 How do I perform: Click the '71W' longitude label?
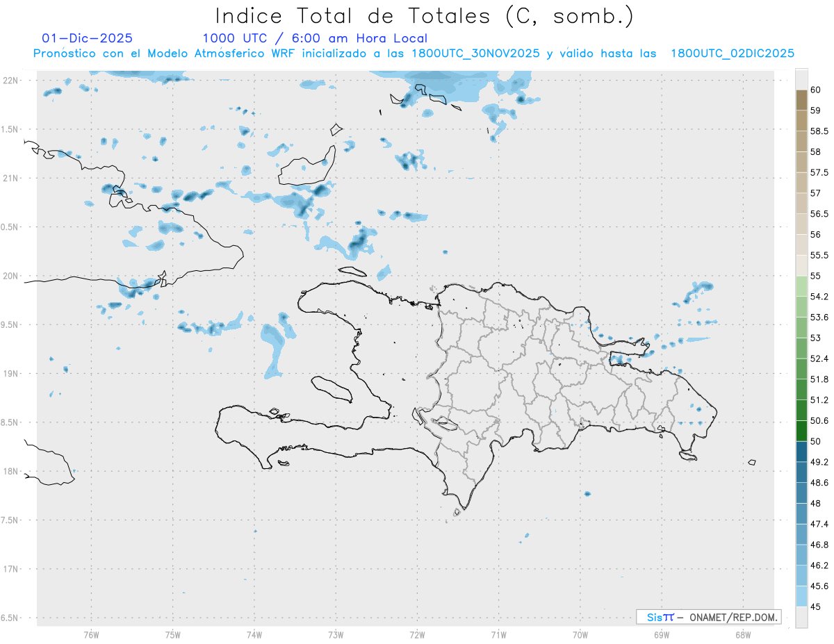pyautogui.click(x=498, y=634)
